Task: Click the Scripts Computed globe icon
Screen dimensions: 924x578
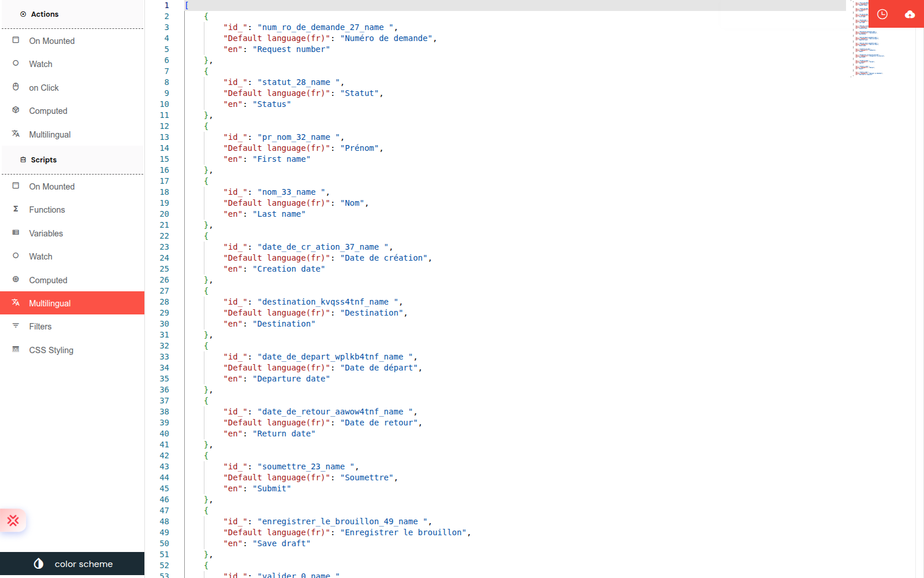Action: click(16, 279)
